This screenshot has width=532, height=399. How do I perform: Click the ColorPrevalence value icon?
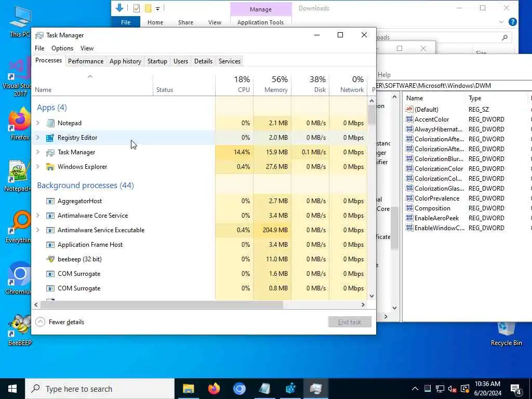409,198
